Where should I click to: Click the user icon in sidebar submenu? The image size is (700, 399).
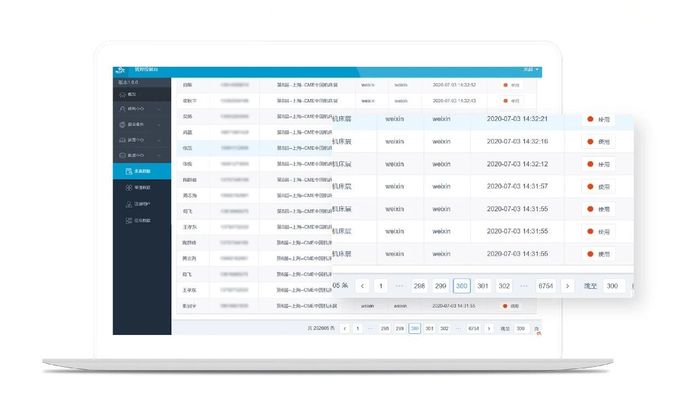[x=129, y=204]
